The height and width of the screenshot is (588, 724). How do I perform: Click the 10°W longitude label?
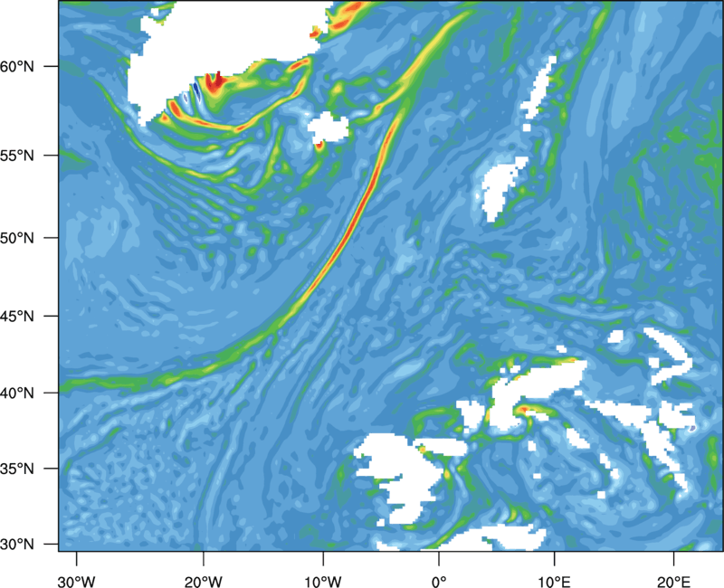point(323,582)
